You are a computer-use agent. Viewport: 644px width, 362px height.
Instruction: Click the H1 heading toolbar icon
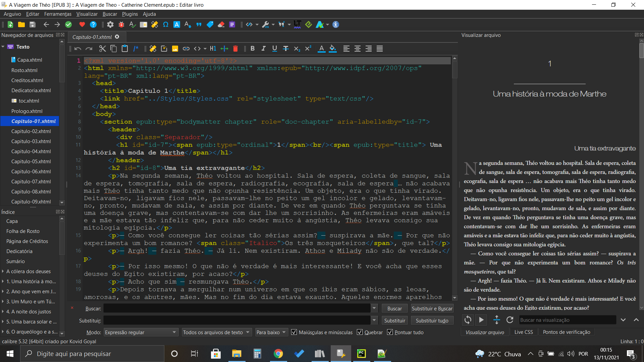pos(213,49)
